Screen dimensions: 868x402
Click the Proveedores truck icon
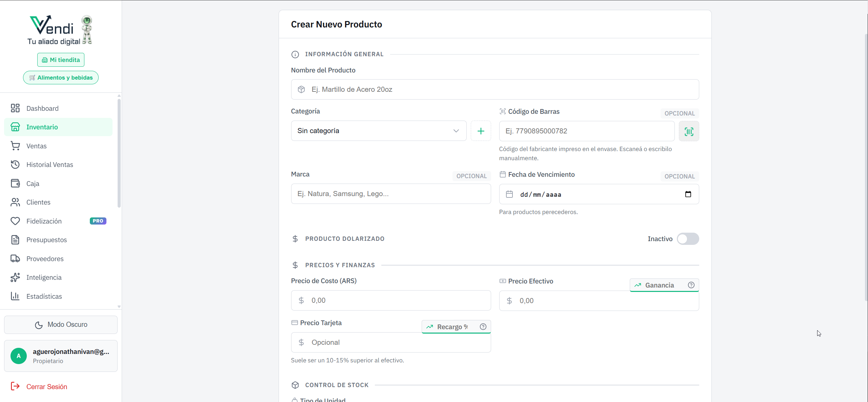(x=15, y=259)
